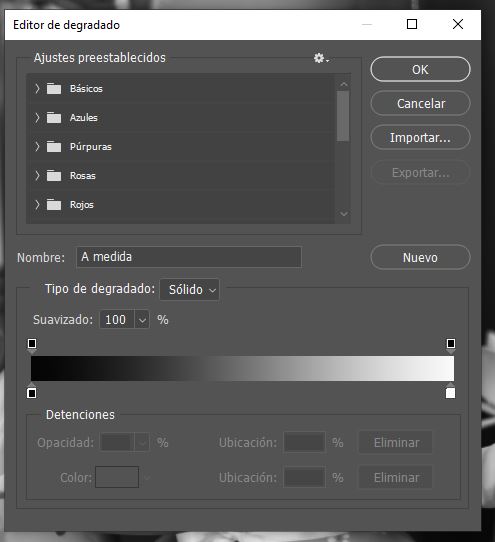Select the right opacity stop above gradient
This screenshot has width=495, height=542.
click(450, 345)
